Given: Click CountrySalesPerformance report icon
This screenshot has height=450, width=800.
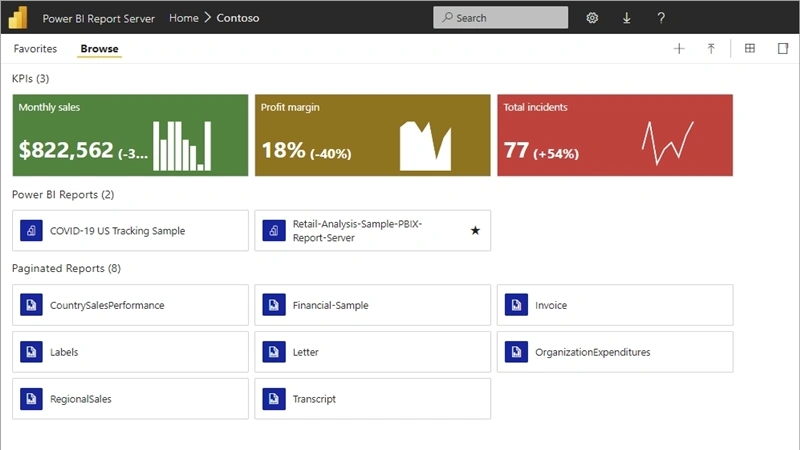Looking at the screenshot, I should 31,305.
